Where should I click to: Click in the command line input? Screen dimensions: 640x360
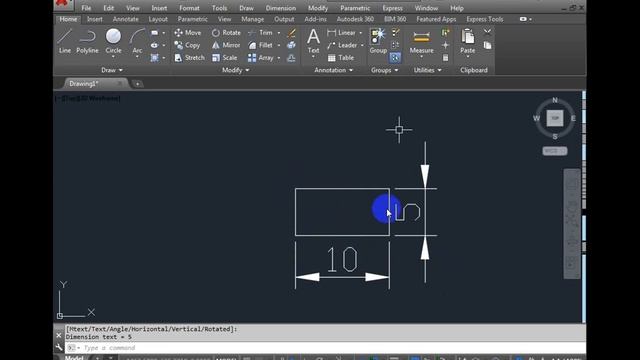(324, 348)
